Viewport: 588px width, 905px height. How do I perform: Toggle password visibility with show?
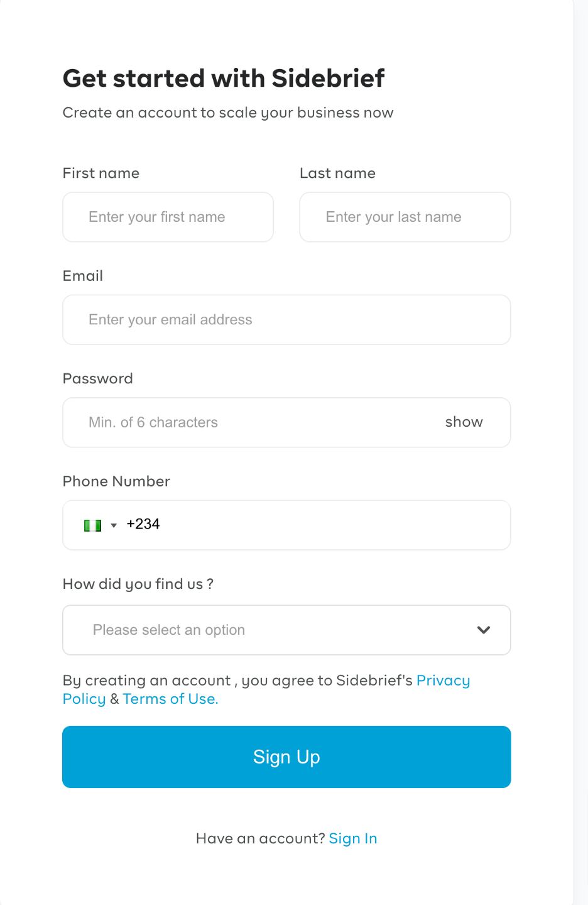coord(464,422)
